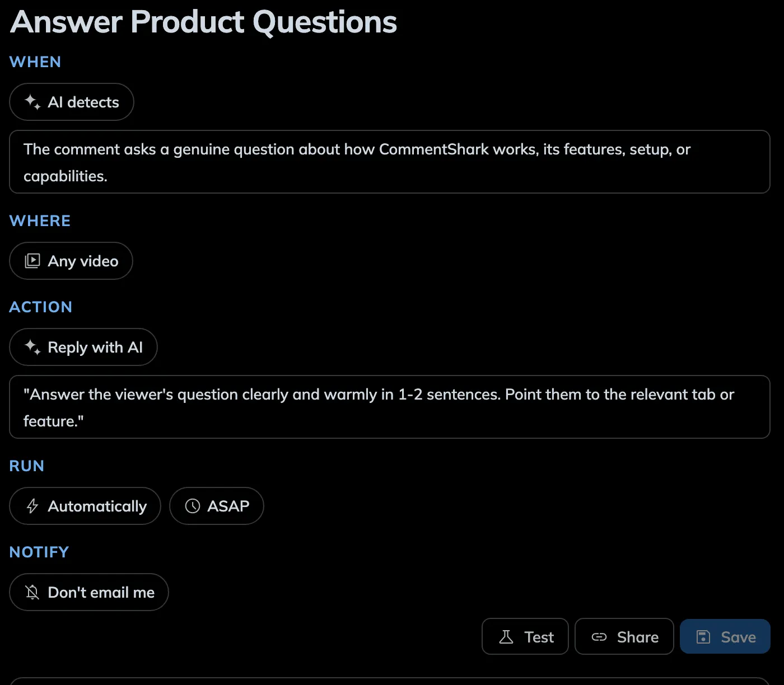Viewport: 784px width, 685px height.
Task: Open the Automatically run mode selector
Action: (x=85, y=506)
